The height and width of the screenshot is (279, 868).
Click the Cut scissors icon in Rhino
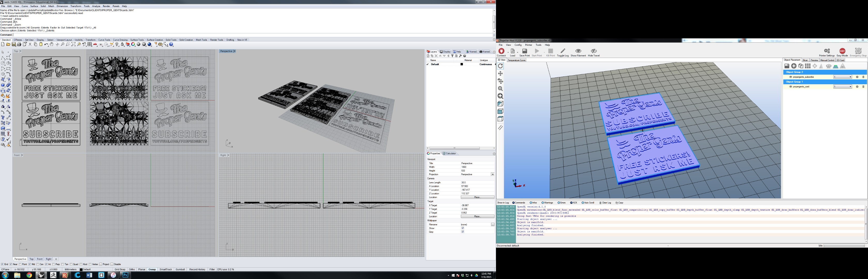click(30, 44)
